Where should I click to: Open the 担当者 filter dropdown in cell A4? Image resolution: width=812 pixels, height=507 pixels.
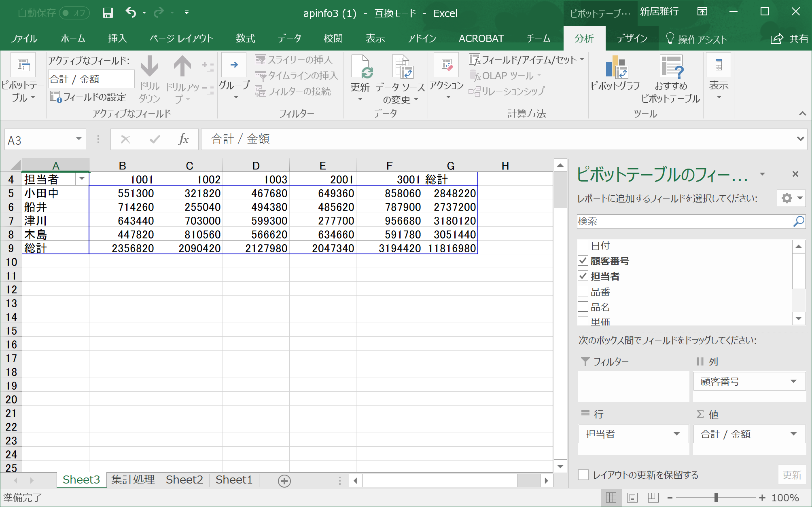pyautogui.click(x=82, y=179)
